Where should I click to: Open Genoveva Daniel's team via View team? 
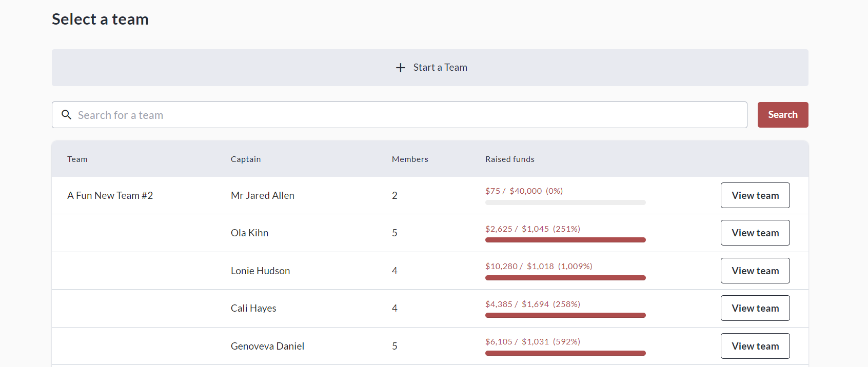pyautogui.click(x=755, y=346)
